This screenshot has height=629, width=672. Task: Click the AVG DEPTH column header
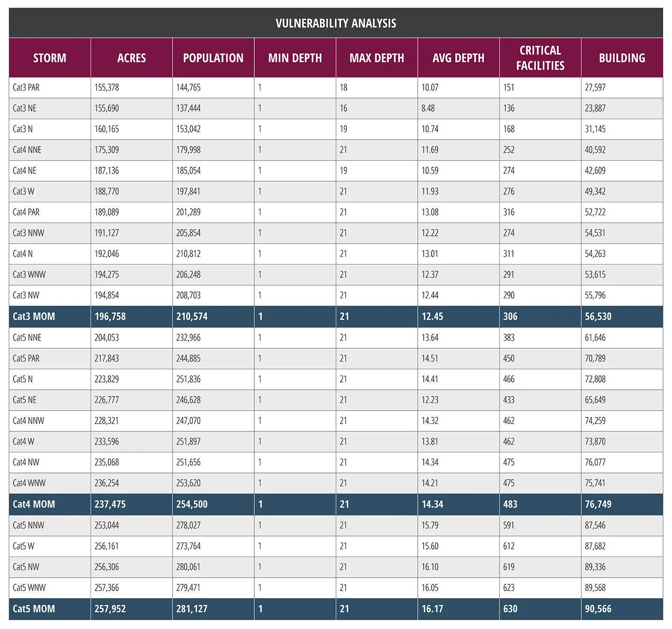458,58
